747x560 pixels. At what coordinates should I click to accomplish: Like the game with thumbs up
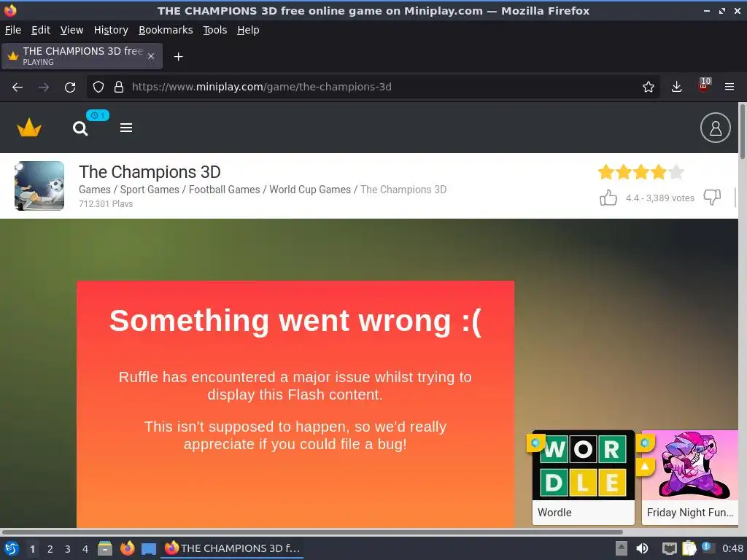tap(608, 198)
